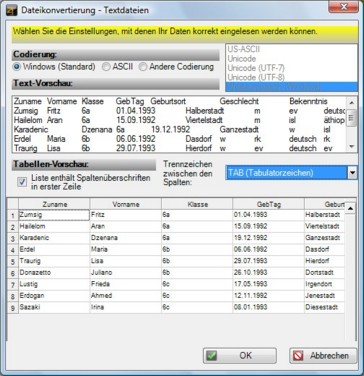Click the red cancel icon on Abbrechen
364x376 pixels.
click(x=298, y=356)
